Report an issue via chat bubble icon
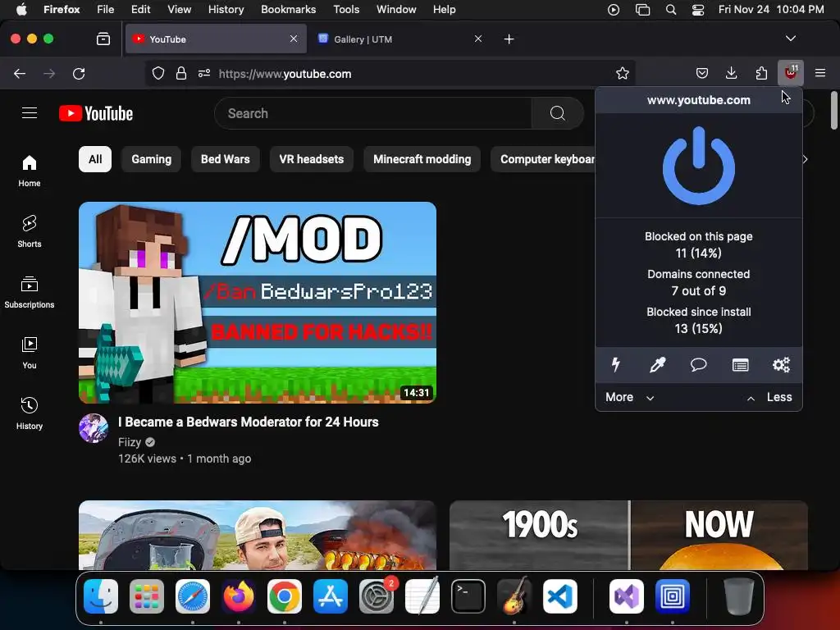 point(699,365)
